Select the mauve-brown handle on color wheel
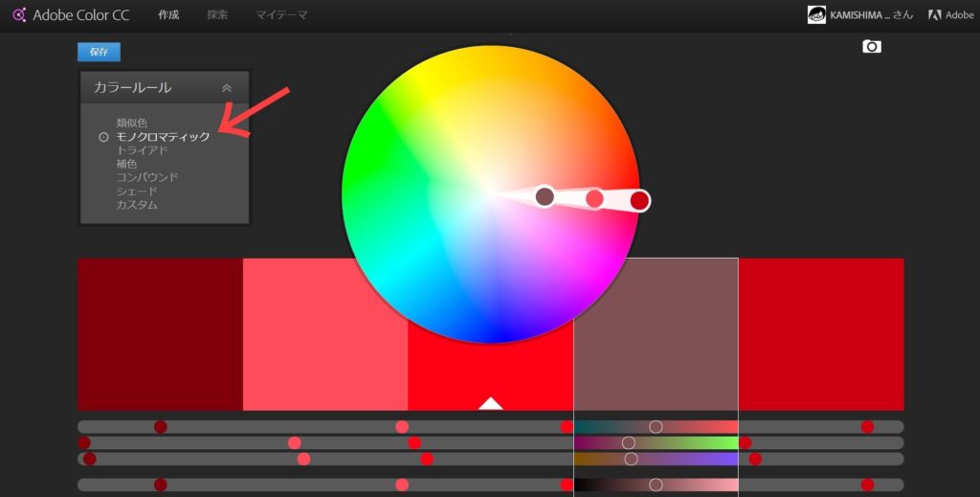The image size is (980, 497). tap(545, 196)
